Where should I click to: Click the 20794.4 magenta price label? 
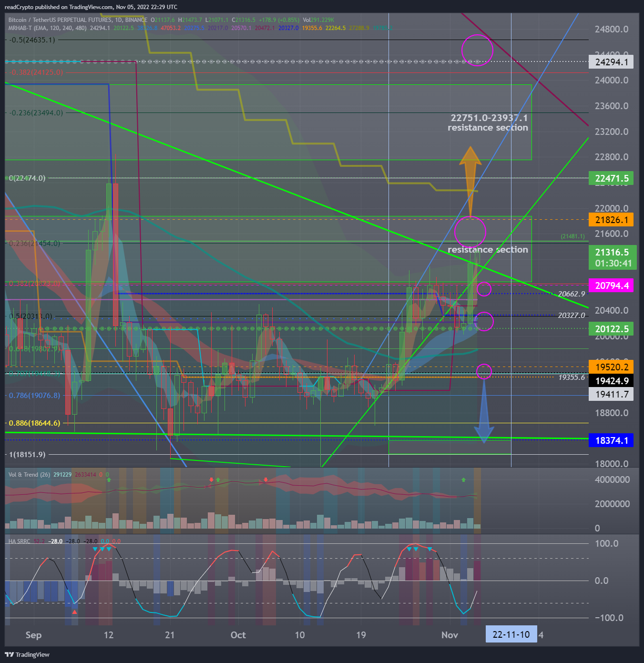coord(611,286)
